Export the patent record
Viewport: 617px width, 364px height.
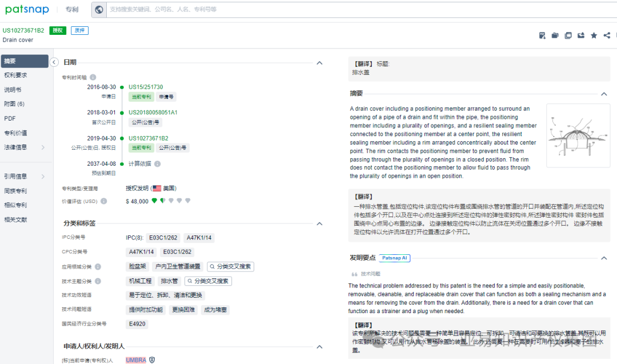click(x=581, y=35)
